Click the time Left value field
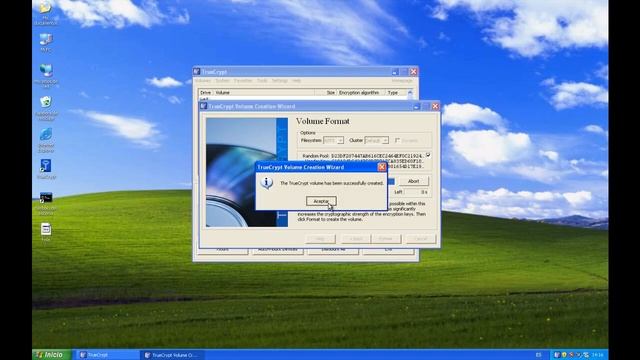The height and width of the screenshot is (360, 640). [x=417, y=192]
